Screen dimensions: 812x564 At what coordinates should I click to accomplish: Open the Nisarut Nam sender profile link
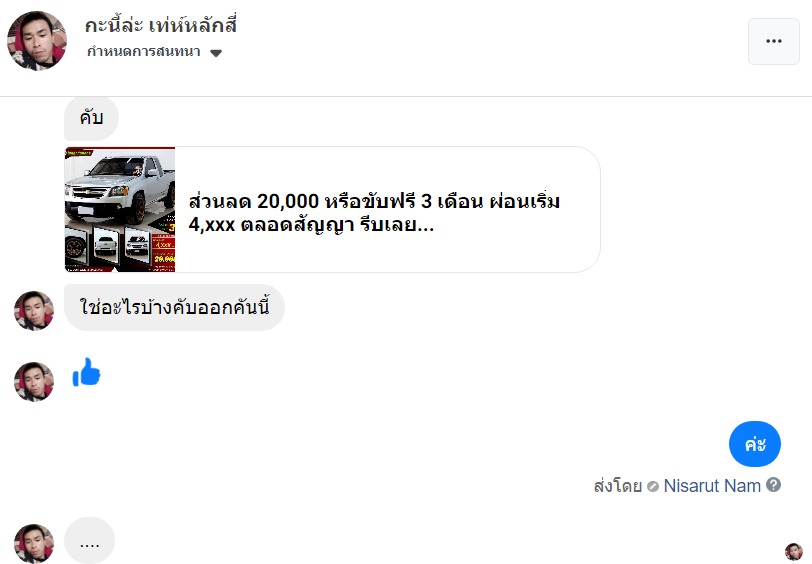pyautogui.click(x=712, y=486)
